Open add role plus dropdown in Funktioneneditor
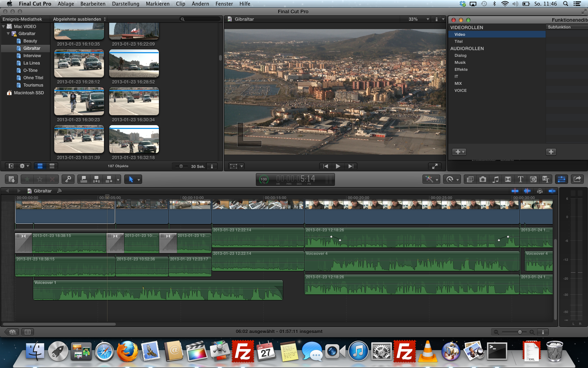588x368 pixels. click(x=459, y=152)
